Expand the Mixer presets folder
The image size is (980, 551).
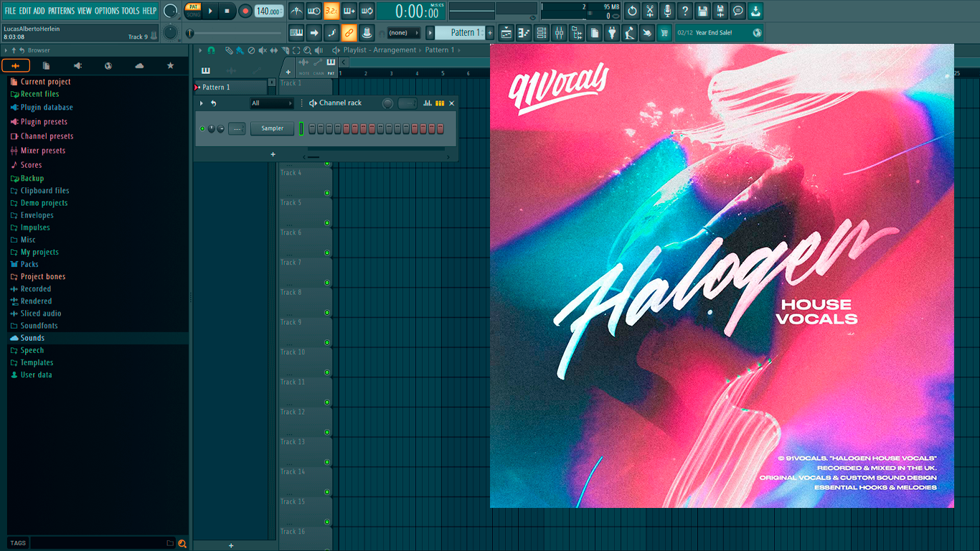[42, 151]
